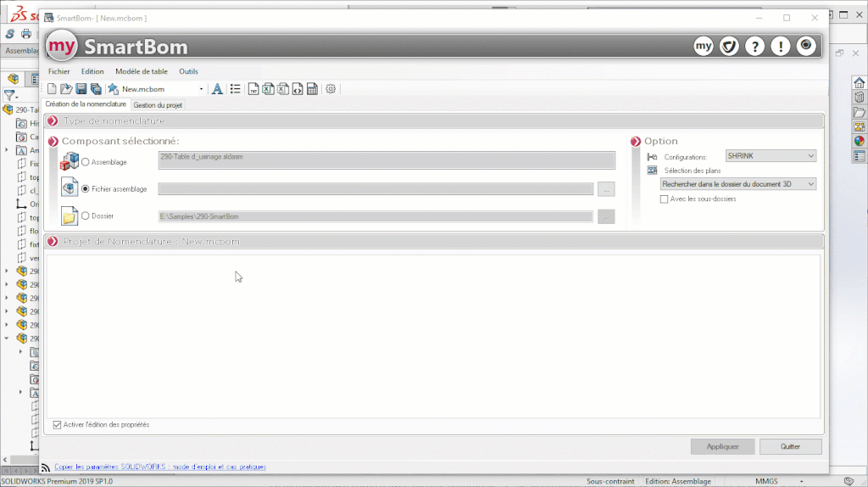The width and height of the screenshot is (868, 487).
Task: Click the exclamation mark info icon
Action: pos(781,46)
